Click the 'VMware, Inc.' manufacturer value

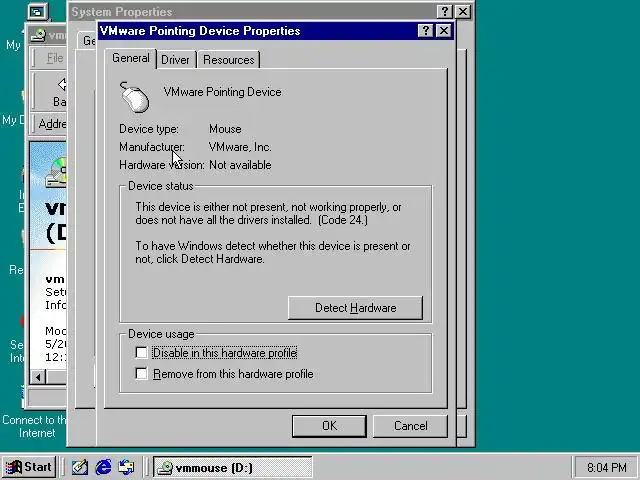click(x=240, y=147)
